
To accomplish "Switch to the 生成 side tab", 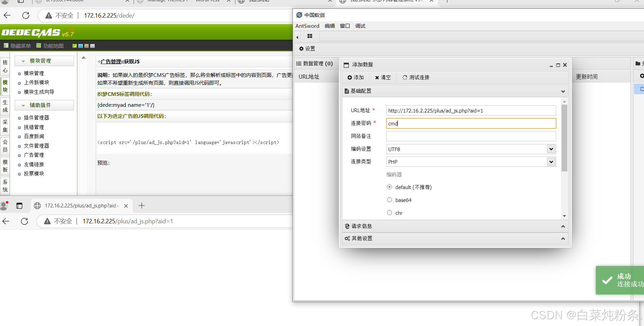I will point(5,106).
